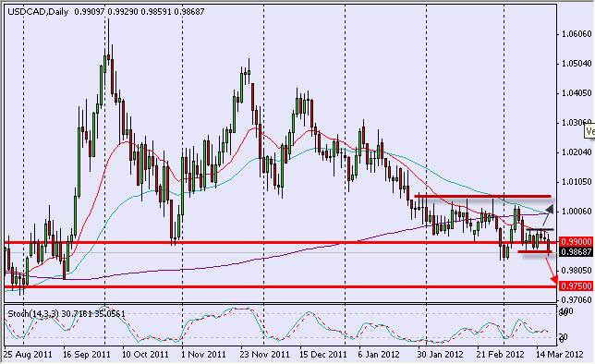This screenshot has width=595, height=364.
Task: Select the 6 Jan 2012 date label
Action: tap(378, 354)
